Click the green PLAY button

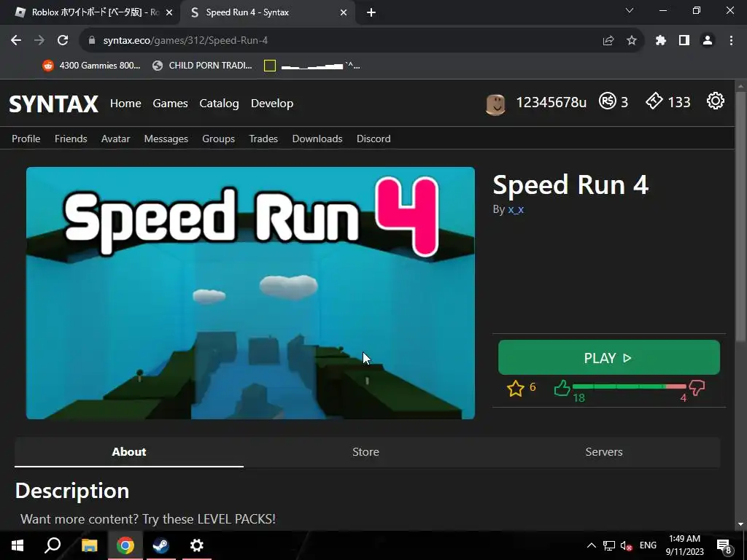pyautogui.click(x=609, y=357)
